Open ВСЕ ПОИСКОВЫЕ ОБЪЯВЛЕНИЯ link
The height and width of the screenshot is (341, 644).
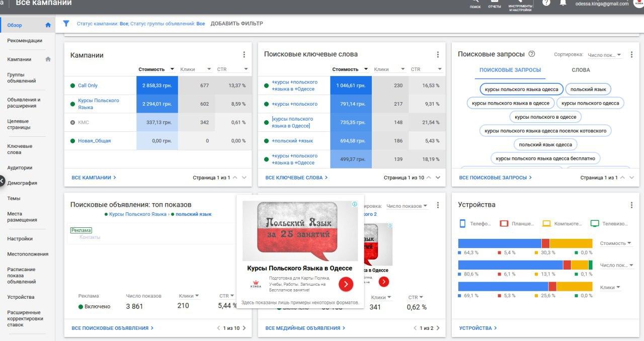pyautogui.click(x=113, y=328)
